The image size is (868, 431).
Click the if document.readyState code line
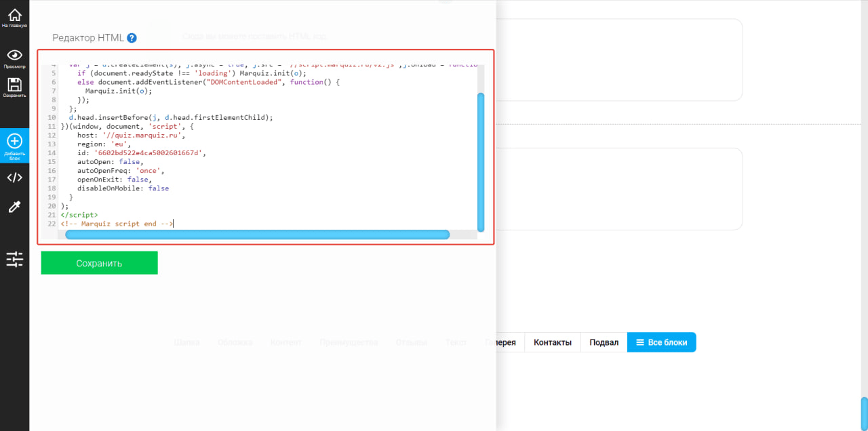tap(192, 73)
